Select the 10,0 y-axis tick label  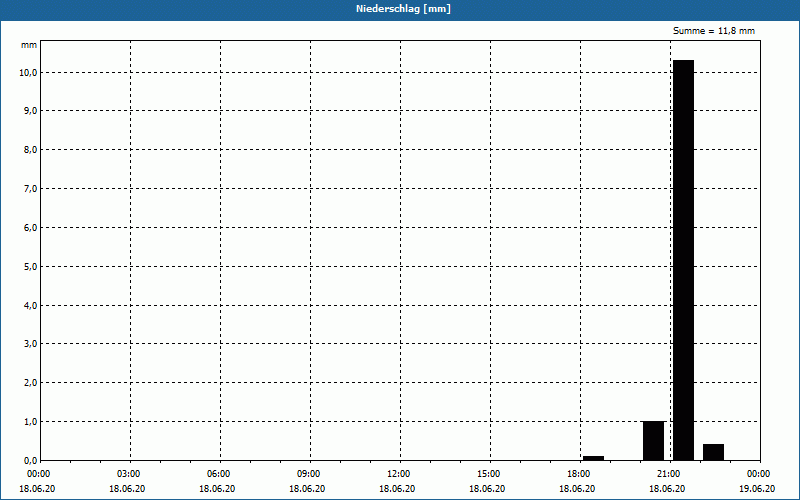27,73
